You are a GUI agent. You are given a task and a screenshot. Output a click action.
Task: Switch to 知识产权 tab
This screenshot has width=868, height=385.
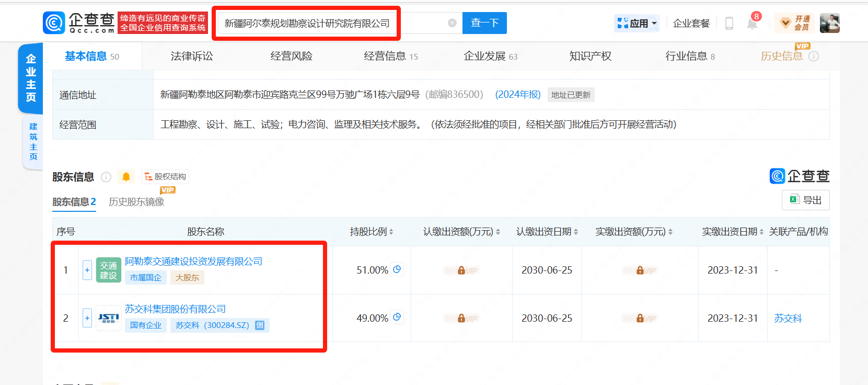pos(590,56)
